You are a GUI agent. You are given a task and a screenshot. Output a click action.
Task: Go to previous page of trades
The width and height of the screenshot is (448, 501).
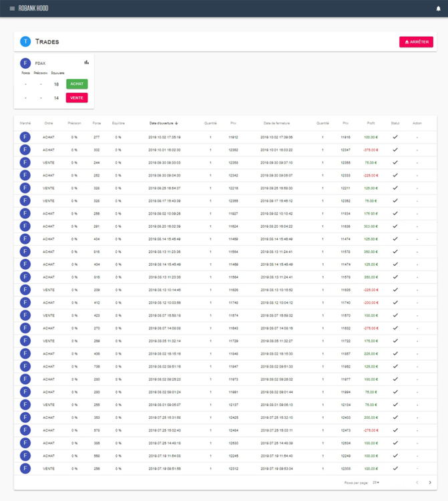pos(417,482)
